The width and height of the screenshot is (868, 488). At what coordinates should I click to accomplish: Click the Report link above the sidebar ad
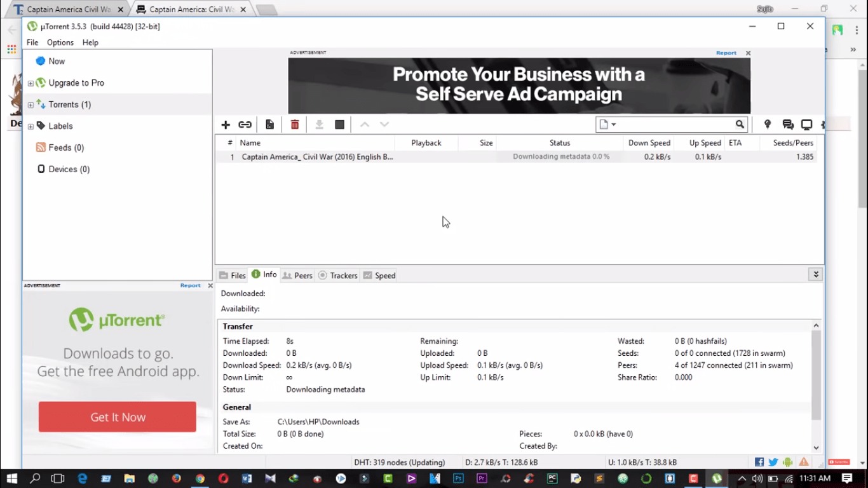coord(190,285)
